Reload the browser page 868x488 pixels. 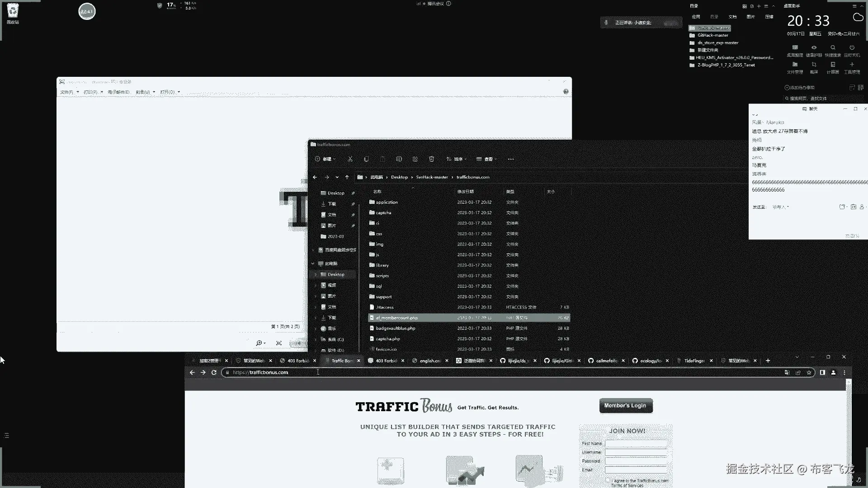tap(214, 372)
